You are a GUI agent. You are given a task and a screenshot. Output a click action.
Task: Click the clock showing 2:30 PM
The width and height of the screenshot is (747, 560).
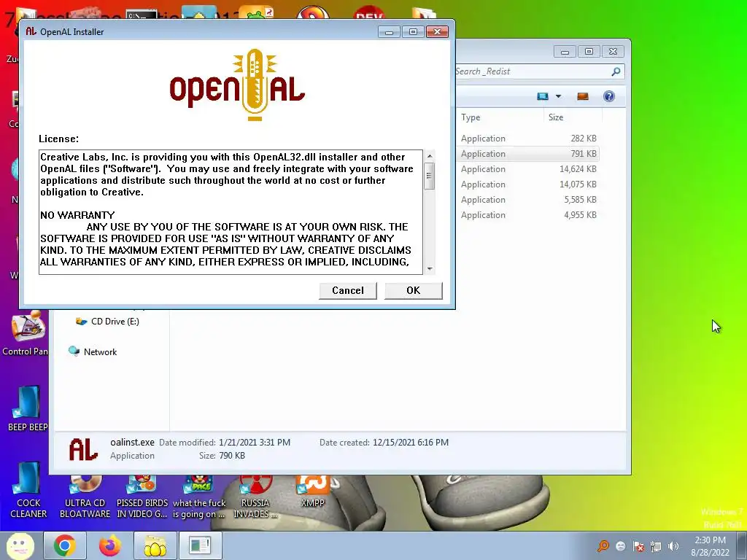click(x=710, y=546)
